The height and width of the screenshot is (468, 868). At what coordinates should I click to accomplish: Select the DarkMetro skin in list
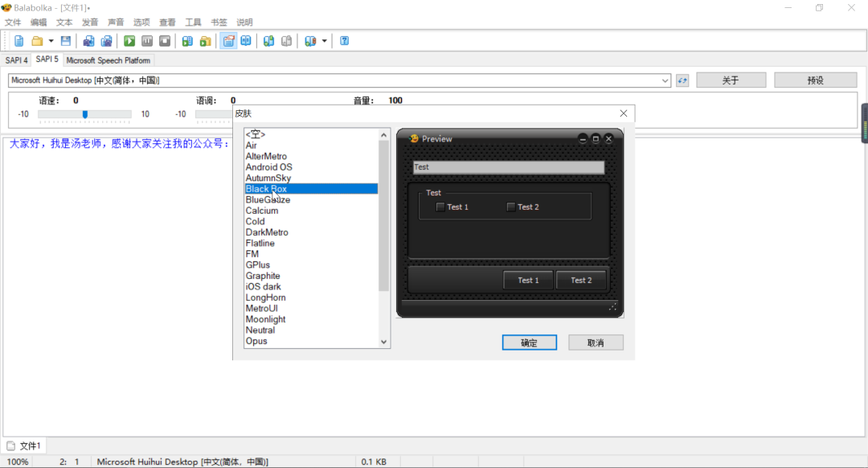coord(267,232)
